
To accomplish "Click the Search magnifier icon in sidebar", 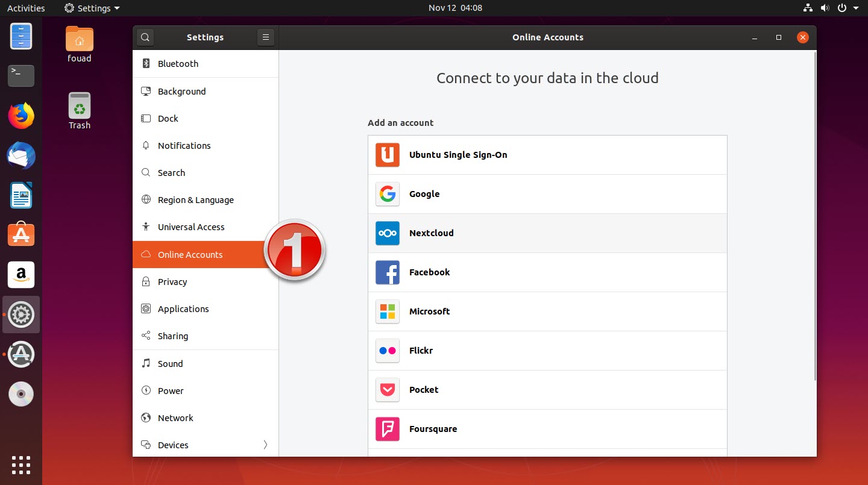I will (145, 173).
